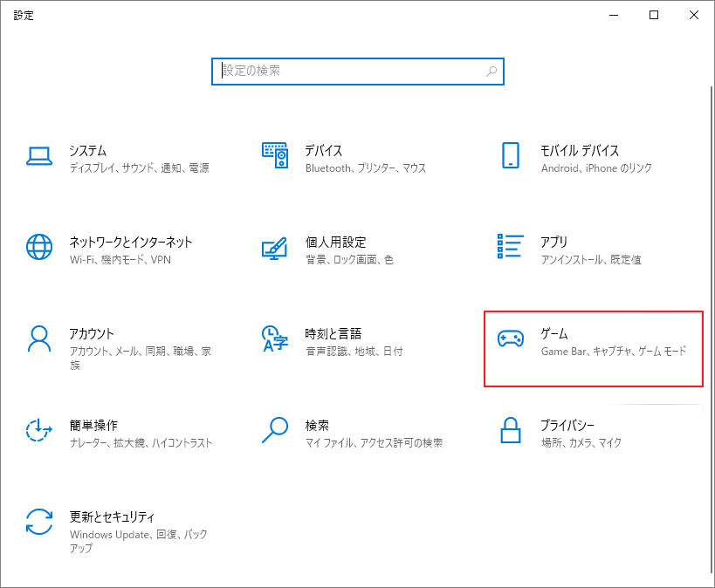The image size is (715, 588).
Task: Click text アカウント、メール、同期、職場、家族
Action: pyautogui.click(x=141, y=359)
